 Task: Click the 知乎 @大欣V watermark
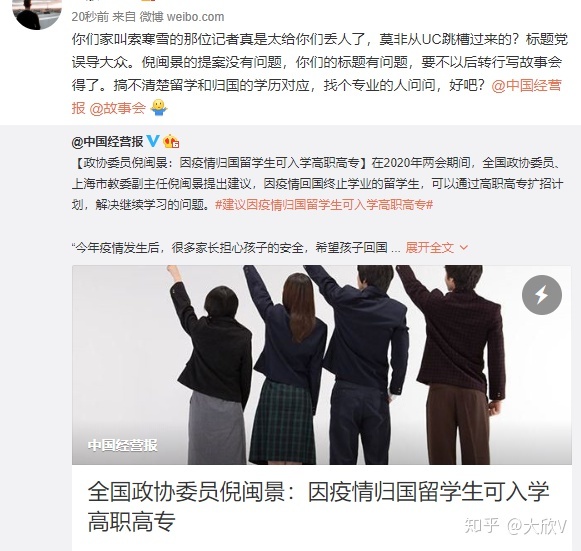(x=516, y=525)
